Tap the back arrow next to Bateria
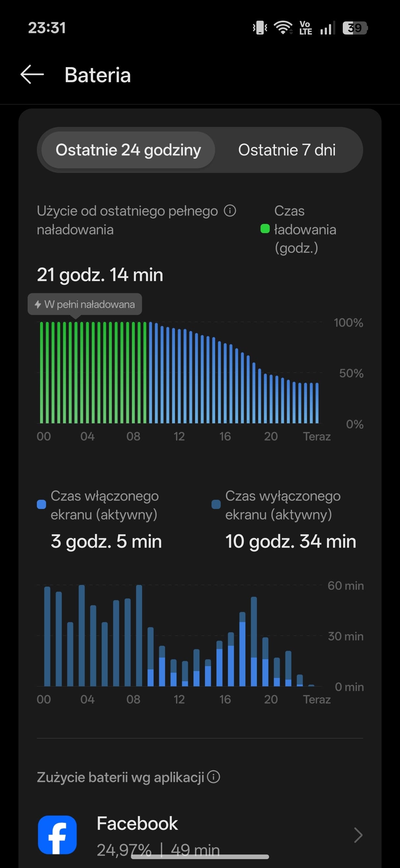This screenshot has height=868, width=400. [32, 74]
